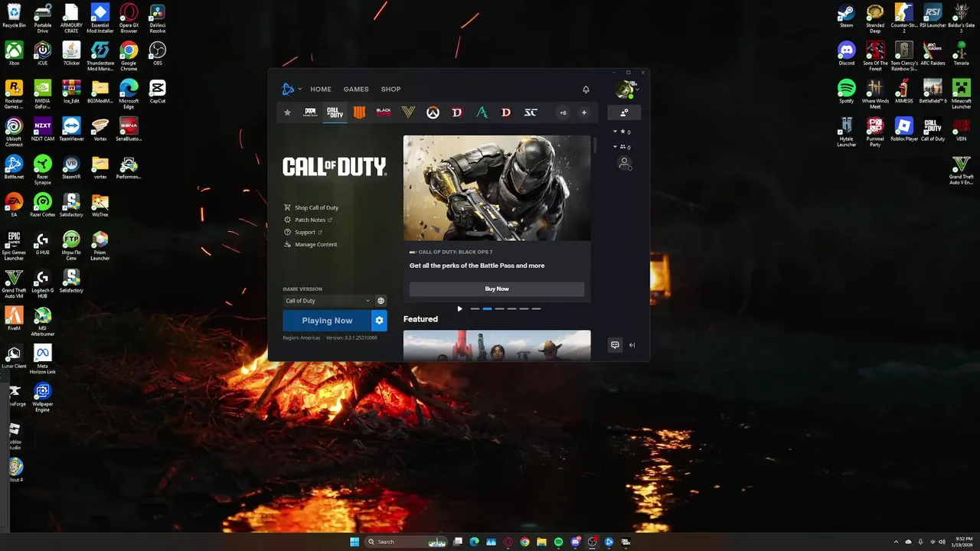The width and height of the screenshot is (980, 551).
Task: Open Manage Content
Action: point(310,244)
